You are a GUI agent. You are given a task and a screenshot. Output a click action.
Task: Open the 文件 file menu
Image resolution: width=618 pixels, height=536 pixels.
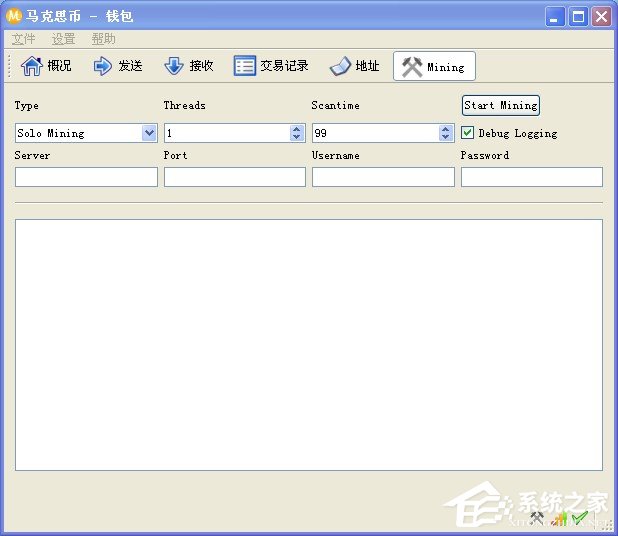click(x=24, y=39)
